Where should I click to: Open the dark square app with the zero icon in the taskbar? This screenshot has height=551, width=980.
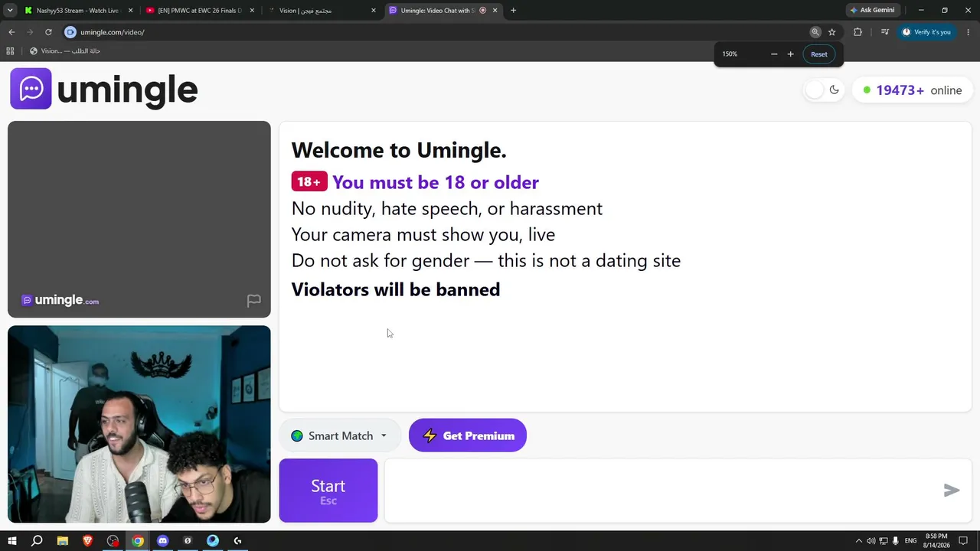pos(188,541)
